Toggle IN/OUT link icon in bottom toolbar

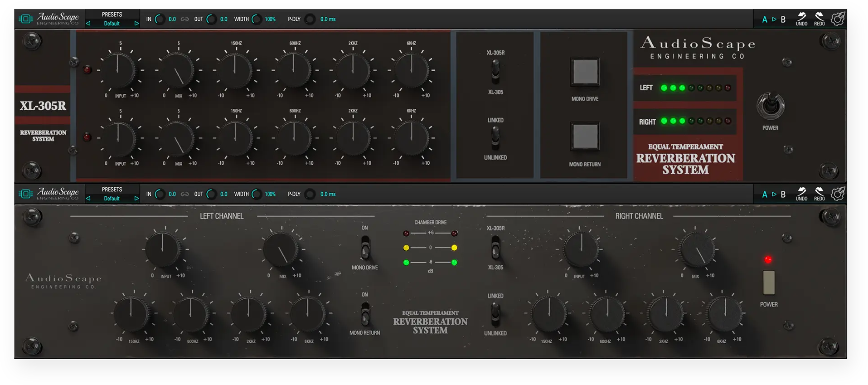pyautogui.click(x=185, y=194)
